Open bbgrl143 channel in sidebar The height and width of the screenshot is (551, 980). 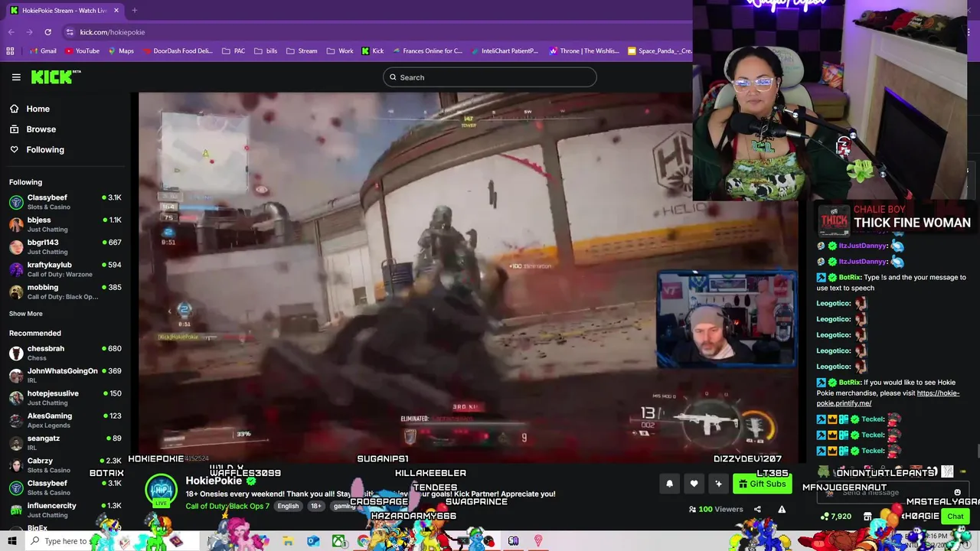pyautogui.click(x=66, y=246)
